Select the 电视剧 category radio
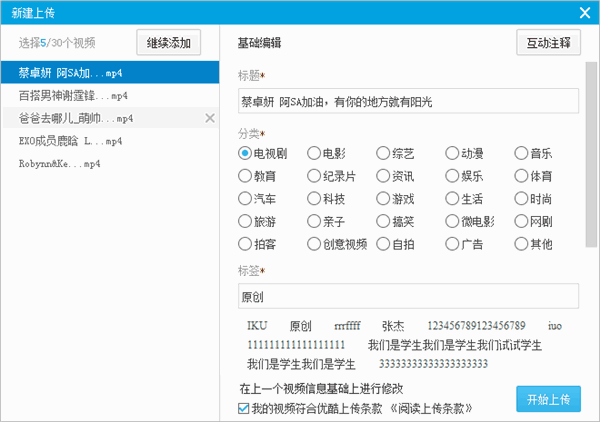 [245, 153]
